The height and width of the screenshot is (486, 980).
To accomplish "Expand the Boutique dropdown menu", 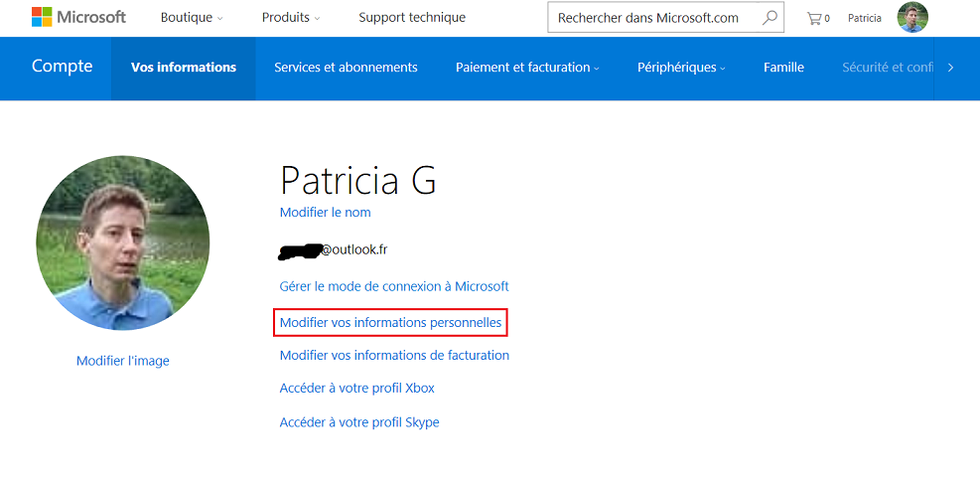I will point(192,18).
